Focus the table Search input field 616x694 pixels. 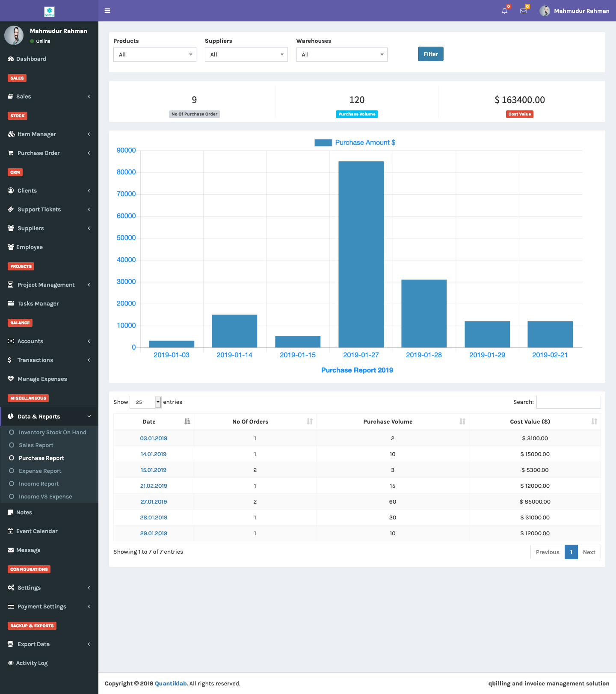click(x=569, y=402)
